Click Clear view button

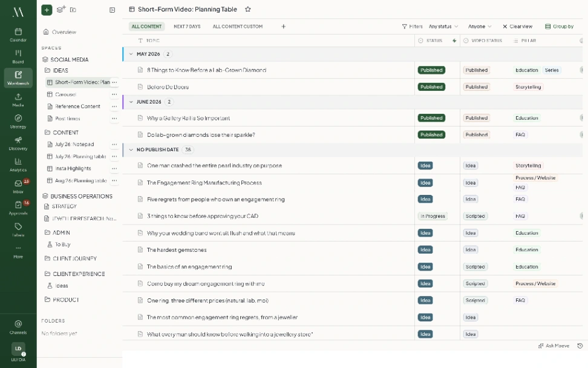click(x=517, y=27)
